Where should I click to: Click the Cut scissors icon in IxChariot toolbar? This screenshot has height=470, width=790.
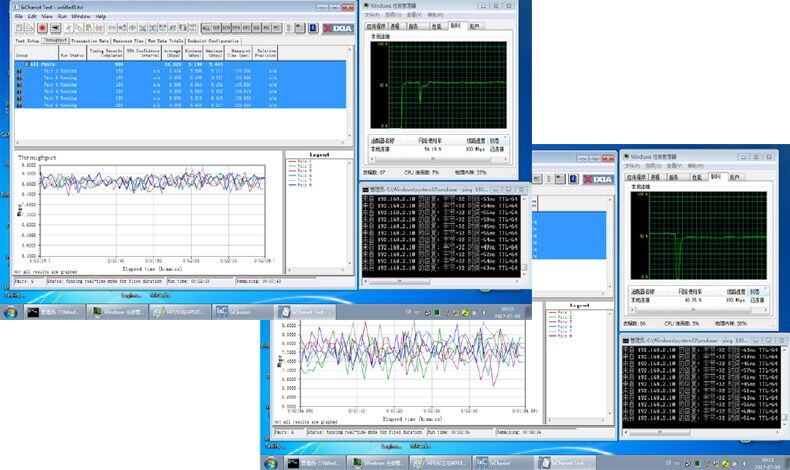tap(69, 28)
